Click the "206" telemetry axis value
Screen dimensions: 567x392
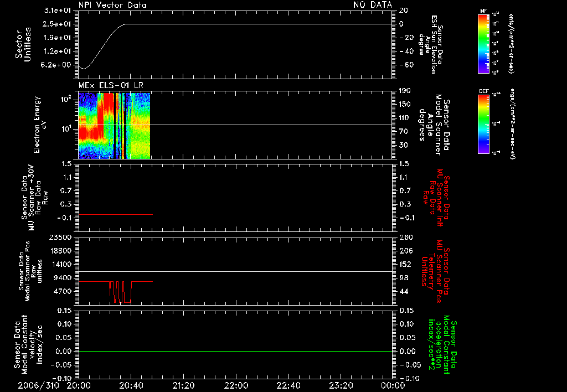[406, 251]
